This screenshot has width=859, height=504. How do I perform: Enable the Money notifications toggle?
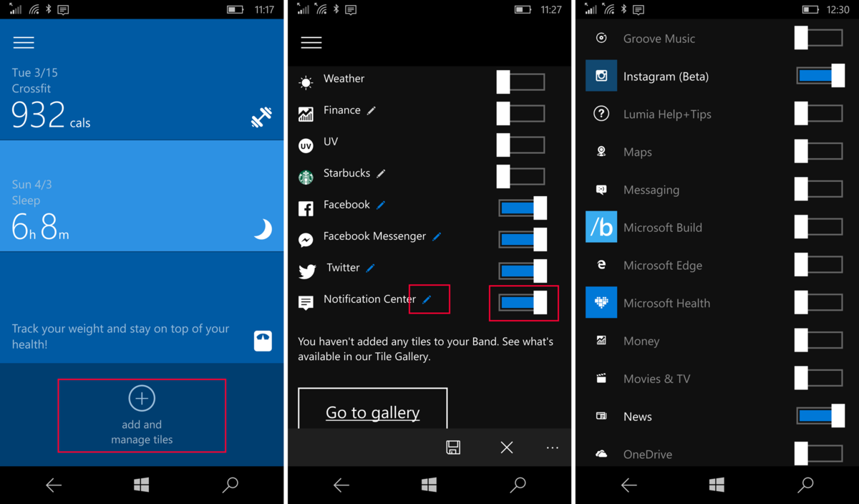coord(818,340)
